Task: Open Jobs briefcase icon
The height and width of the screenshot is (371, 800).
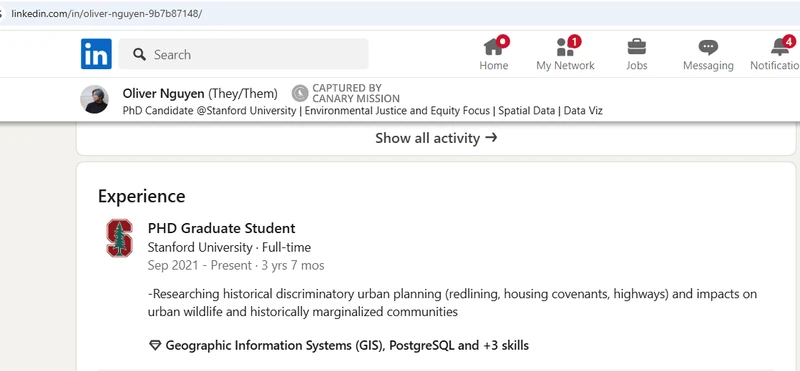Action: click(637, 46)
